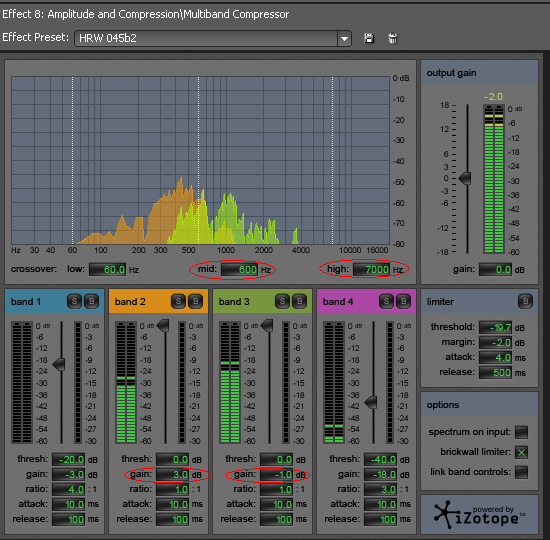Click band 3 ratio value field
The width and height of the screenshot is (550, 540).
pyautogui.click(x=276, y=489)
